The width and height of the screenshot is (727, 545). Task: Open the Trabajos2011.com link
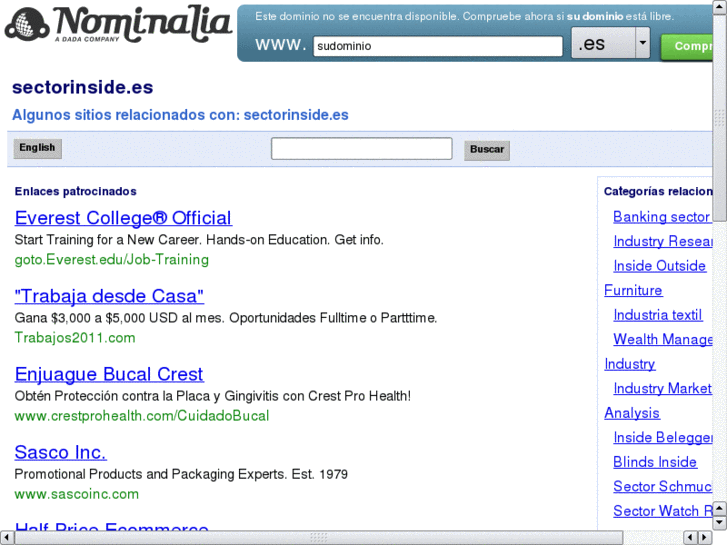point(75,338)
